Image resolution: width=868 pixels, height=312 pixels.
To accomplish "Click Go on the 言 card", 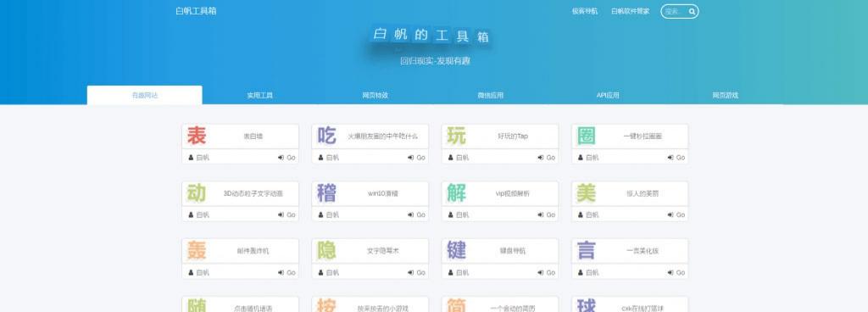I will [x=676, y=272].
